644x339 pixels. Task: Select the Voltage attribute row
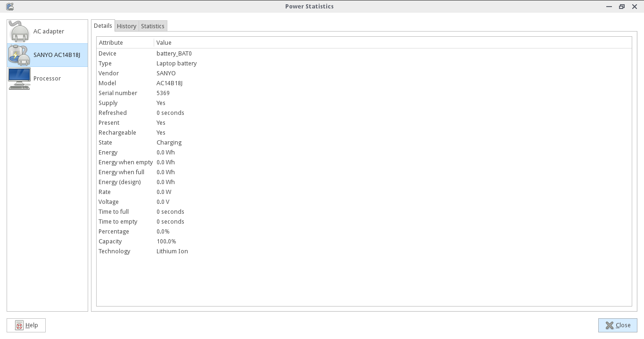point(108,202)
